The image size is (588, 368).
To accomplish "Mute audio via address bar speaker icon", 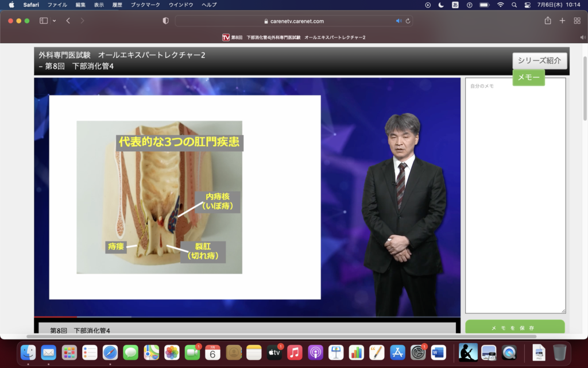I will (399, 21).
